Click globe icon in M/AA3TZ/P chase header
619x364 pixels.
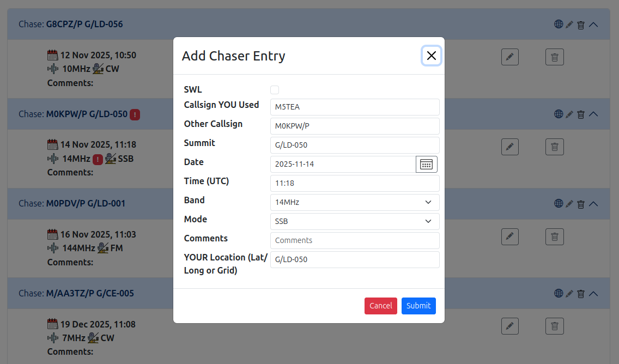(x=559, y=293)
